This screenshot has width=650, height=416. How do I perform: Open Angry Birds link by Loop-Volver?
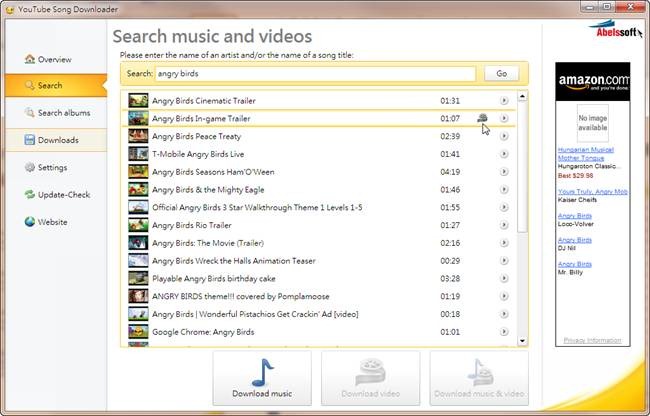pyautogui.click(x=575, y=216)
